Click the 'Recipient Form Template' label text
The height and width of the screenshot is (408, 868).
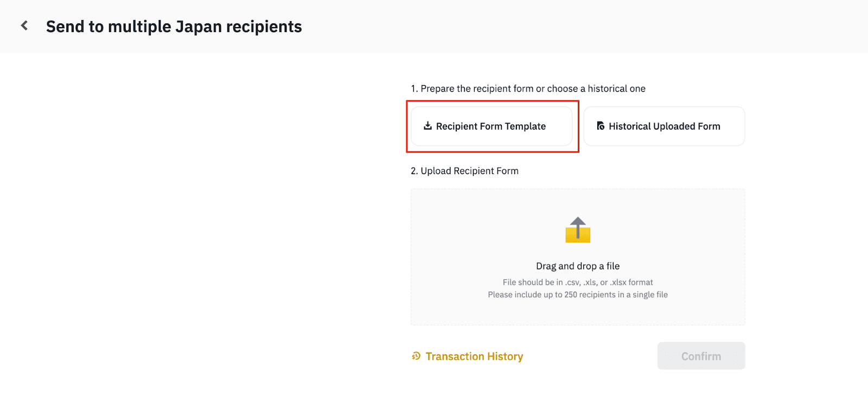coord(491,126)
